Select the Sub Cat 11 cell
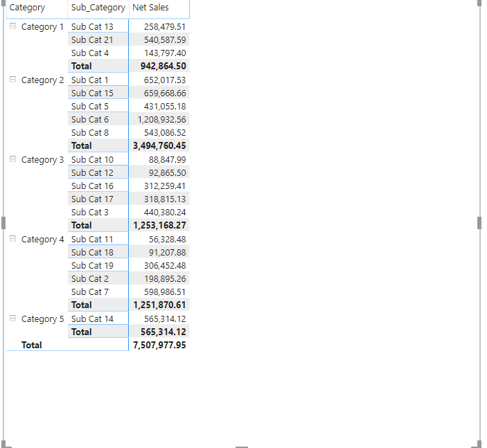Image resolution: width=487 pixels, height=448 pixels. pyautogui.click(x=98, y=240)
